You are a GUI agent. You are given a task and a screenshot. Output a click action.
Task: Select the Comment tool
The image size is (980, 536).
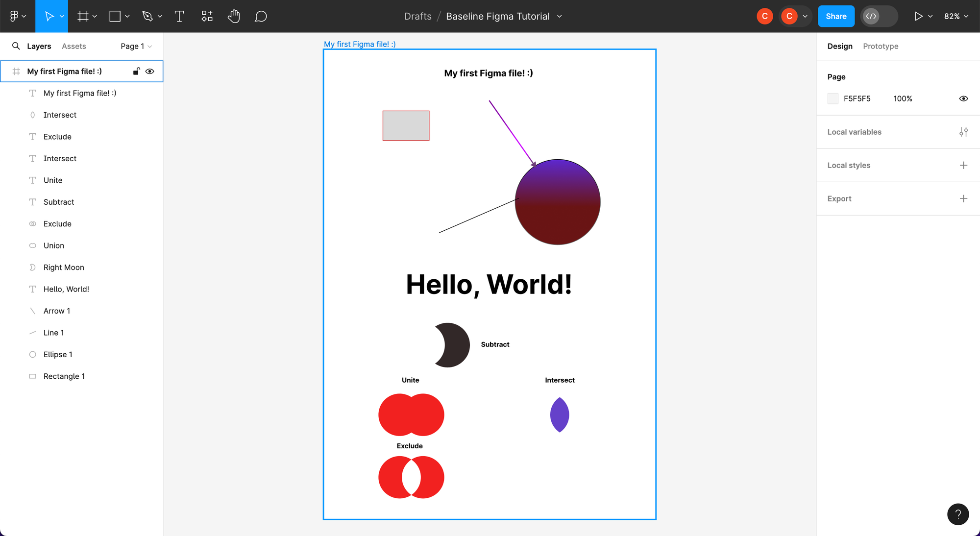(261, 16)
